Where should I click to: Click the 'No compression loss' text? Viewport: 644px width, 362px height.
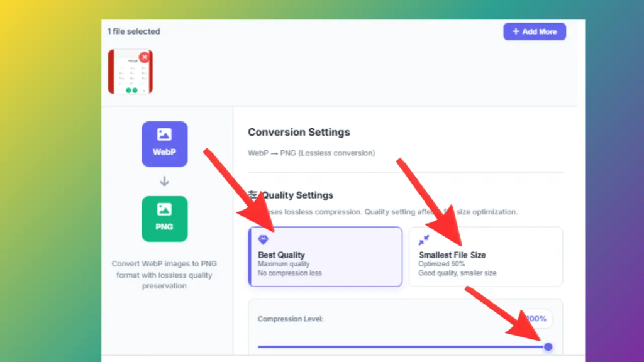(x=289, y=273)
